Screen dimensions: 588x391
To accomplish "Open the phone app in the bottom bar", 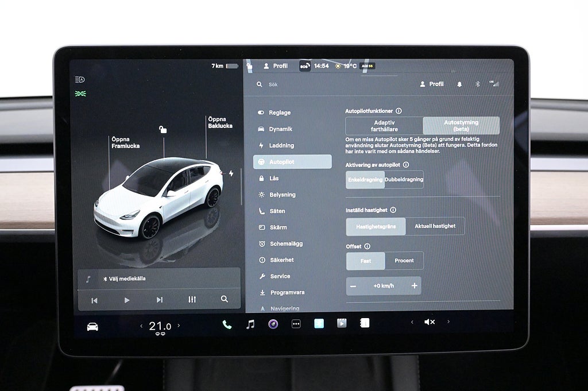I will coord(227,324).
